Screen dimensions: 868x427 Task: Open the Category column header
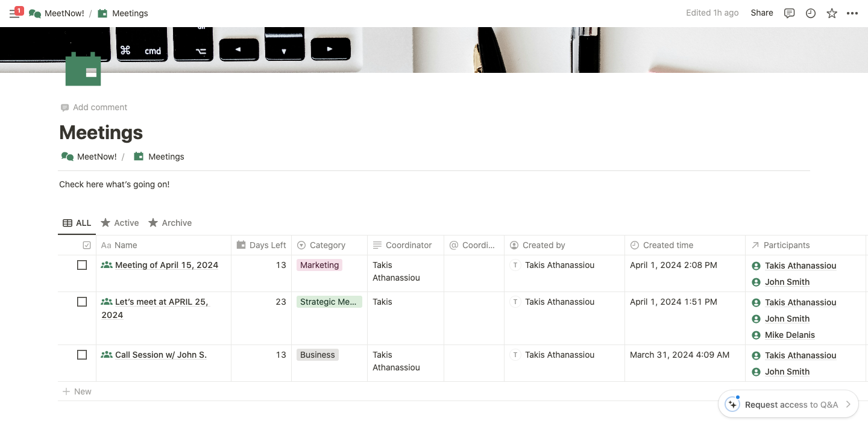[330, 245]
